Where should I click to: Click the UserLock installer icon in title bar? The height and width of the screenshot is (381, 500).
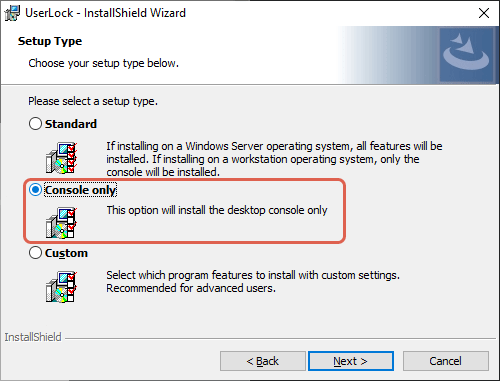click(12, 13)
